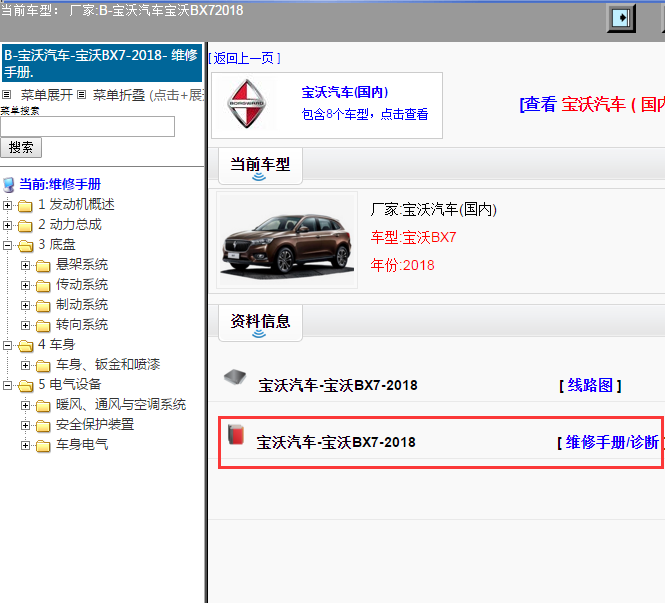Open the 线路图 link
The width and height of the screenshot is (665, 603).
(x=590, y=385)
